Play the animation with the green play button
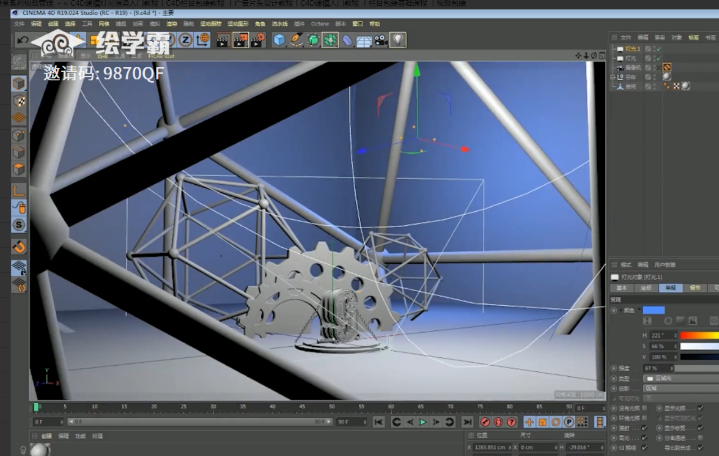Screen dimensions: 719x456 [x=423, y=422]
